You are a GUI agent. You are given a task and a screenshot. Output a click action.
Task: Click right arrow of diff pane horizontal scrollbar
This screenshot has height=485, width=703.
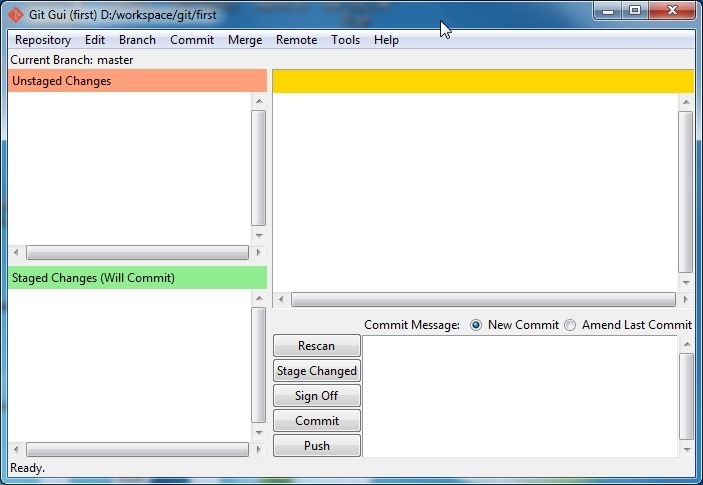686,299
